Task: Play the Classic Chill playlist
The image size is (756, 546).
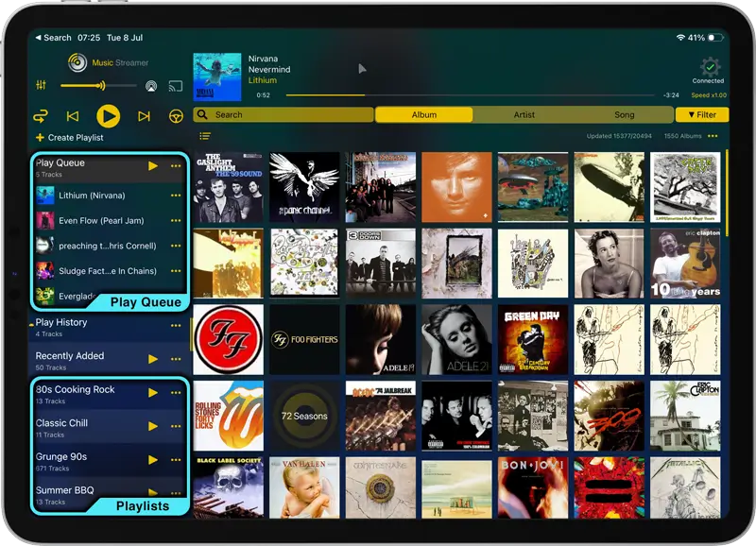Action: 153,426
